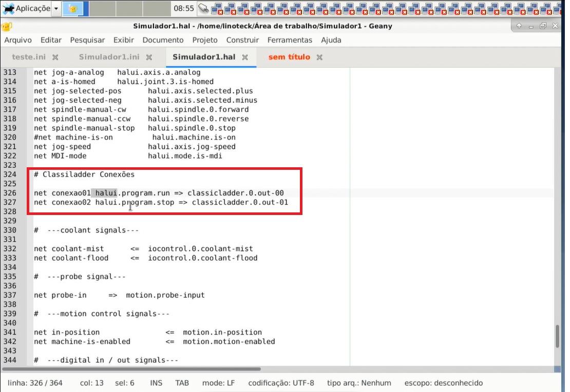Switch to the sem título tab

[289, 57]
